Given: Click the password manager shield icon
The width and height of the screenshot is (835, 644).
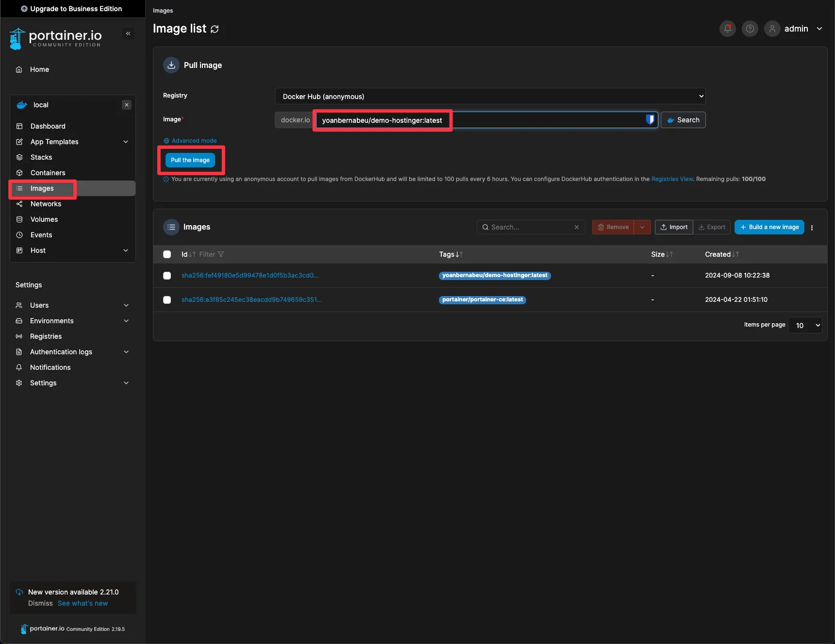Looking at the screenshot, I should click(x=650, y=120).
